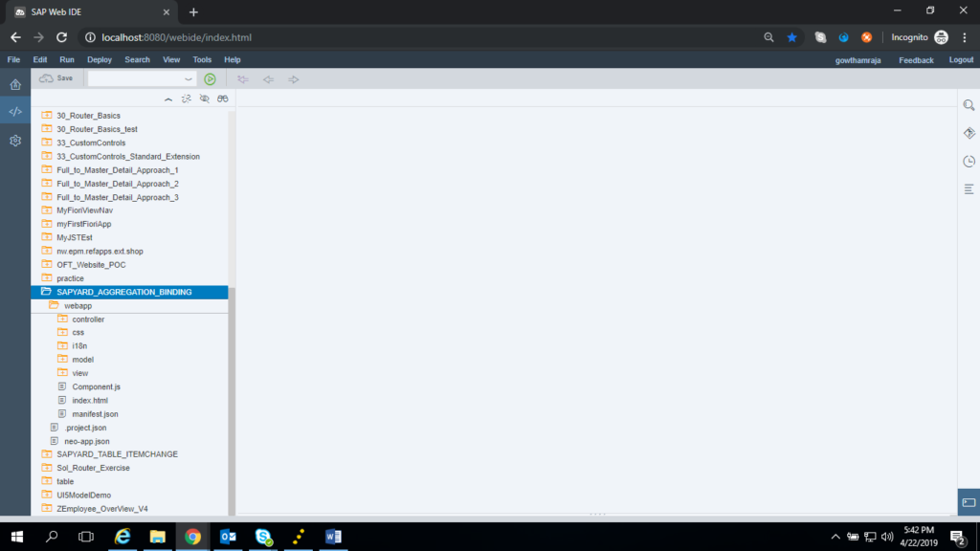
Task: Open the run configuration dropdown
Action: point(189,79)
